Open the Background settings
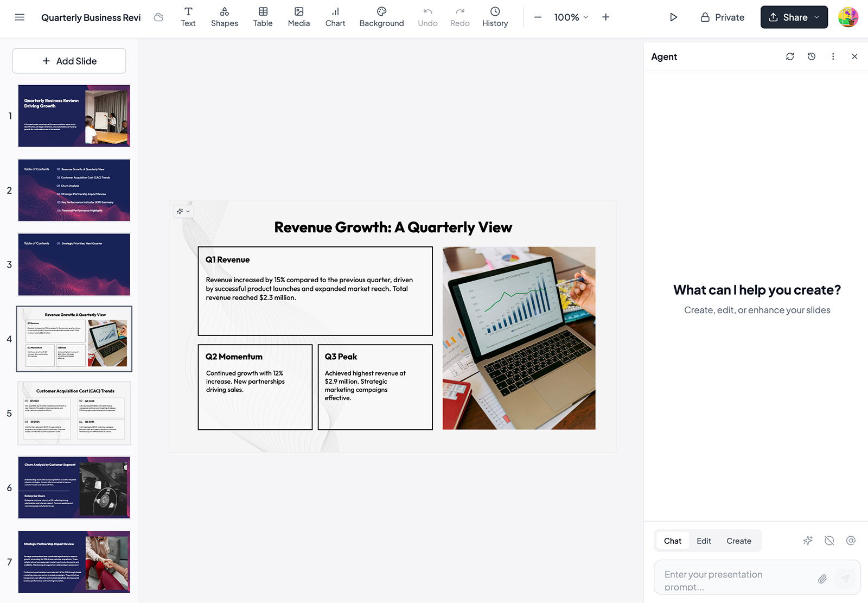The image size is (868, 603). coord(382,17)
